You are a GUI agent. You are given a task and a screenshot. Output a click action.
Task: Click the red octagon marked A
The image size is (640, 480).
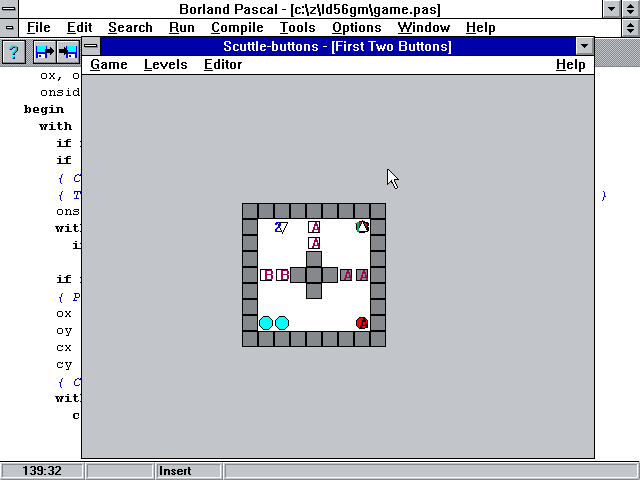point(362,323)
